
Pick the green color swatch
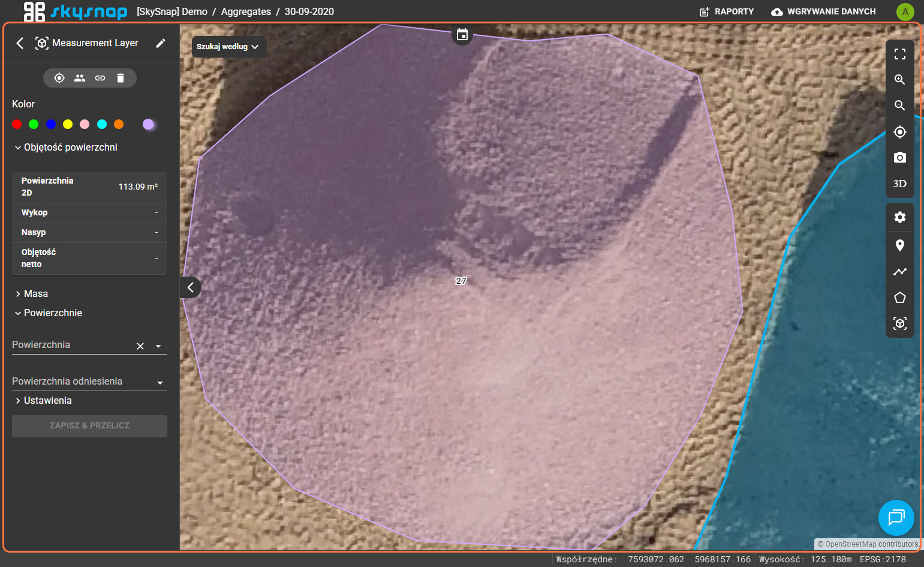(34, 124)
